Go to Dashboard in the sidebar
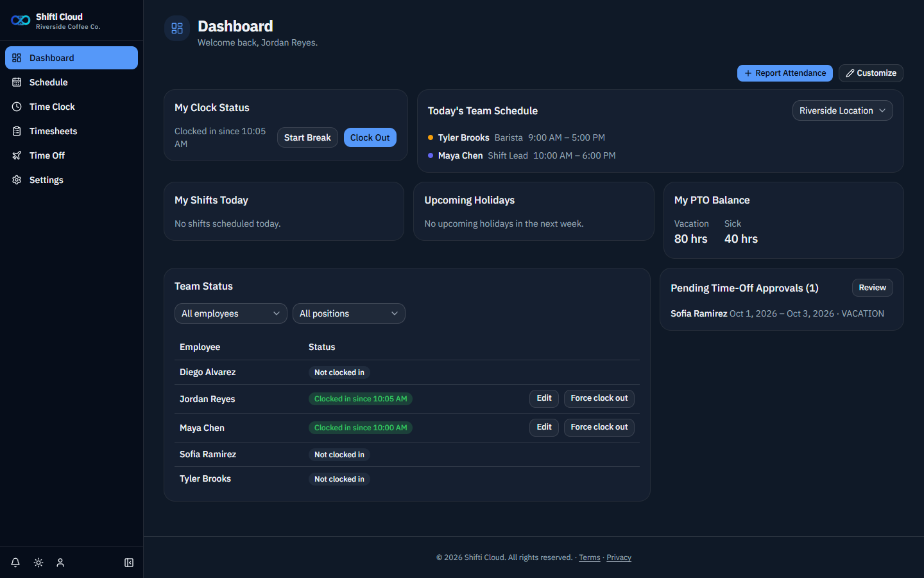The image size is (924, 578). point(71,58)
